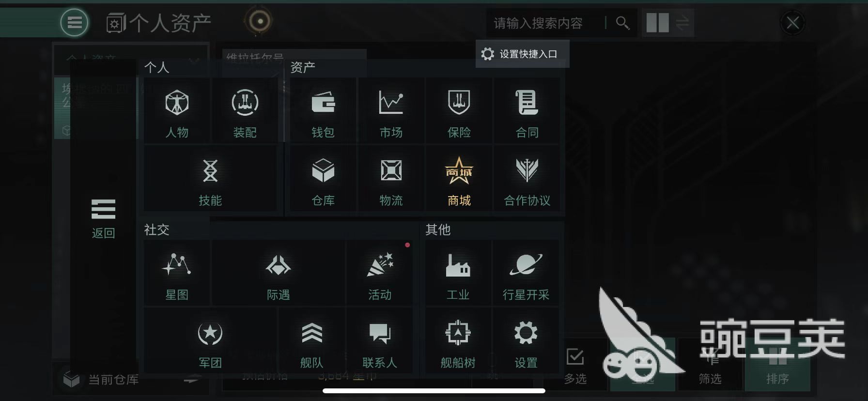The height and width of the screenshot is (401, 868).
Task: Click the 请输入搜索内容 search field
Action: (x=545, y=23)
